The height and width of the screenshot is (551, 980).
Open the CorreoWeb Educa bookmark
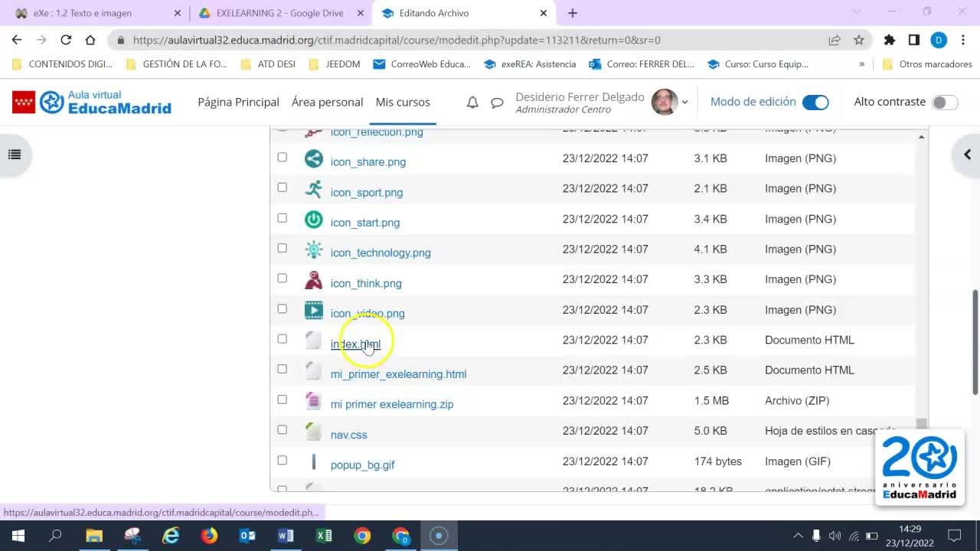point(422,64)
